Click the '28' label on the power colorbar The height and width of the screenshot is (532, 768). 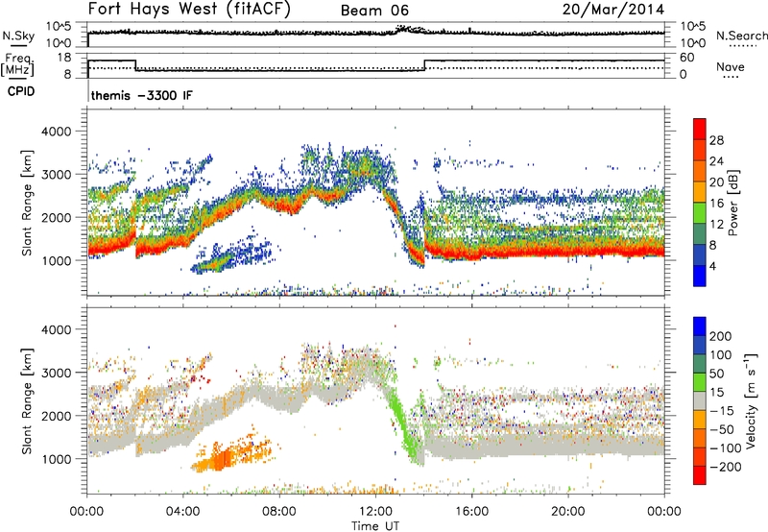tap(716, 140)
